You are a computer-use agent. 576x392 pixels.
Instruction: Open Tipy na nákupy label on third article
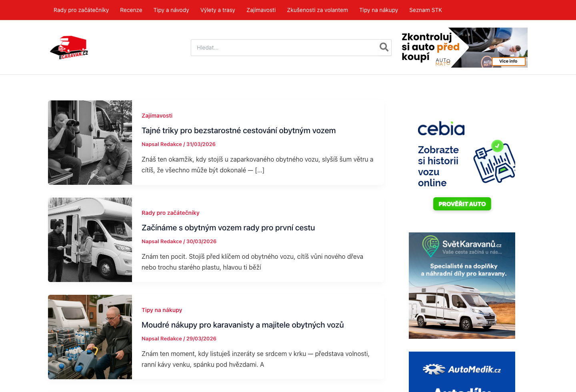click(162, 310)
